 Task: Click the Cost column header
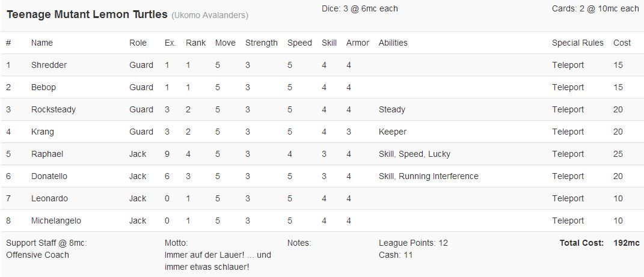pyautogui.click(x=622, y=43)
